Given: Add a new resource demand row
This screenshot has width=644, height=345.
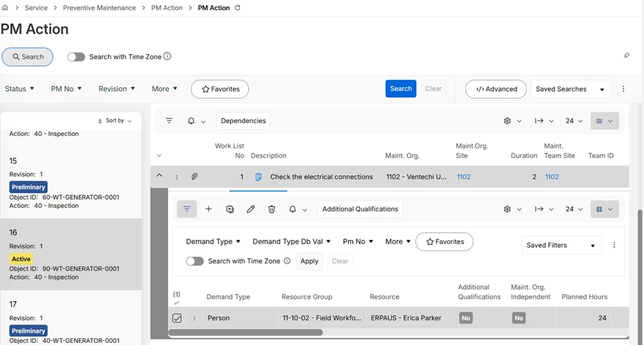Looking at the screenshot, I should tap(209, 209).
